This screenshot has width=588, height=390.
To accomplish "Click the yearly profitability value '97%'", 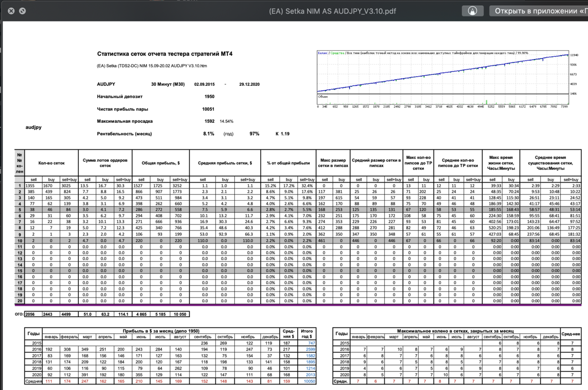I will (x=254, y=134).
